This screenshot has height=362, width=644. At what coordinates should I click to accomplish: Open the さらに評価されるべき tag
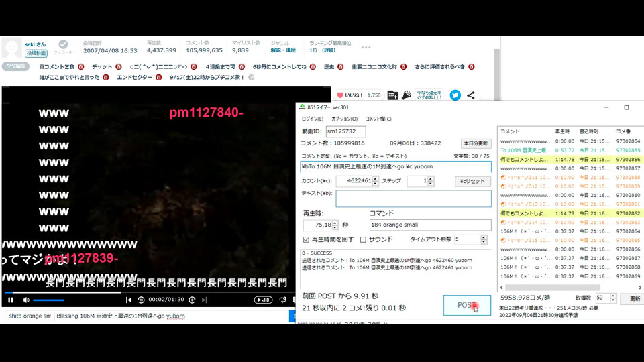tap(439, 66)
